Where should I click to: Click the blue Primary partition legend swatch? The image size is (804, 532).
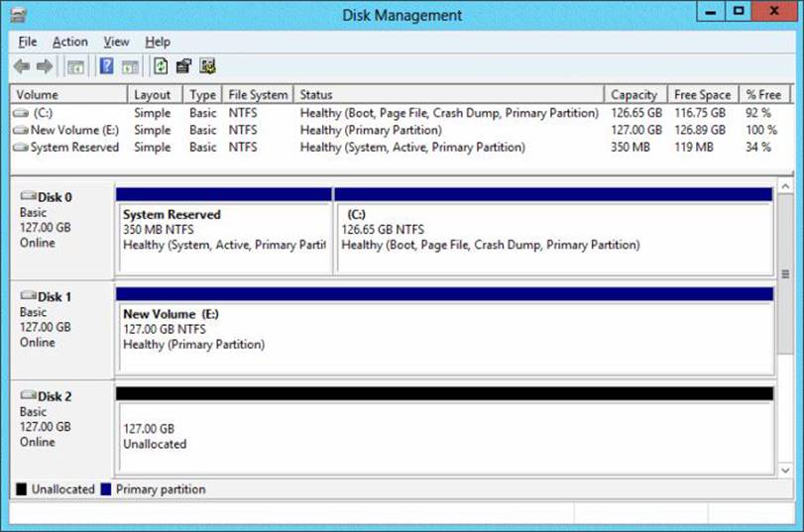(106, 489)
